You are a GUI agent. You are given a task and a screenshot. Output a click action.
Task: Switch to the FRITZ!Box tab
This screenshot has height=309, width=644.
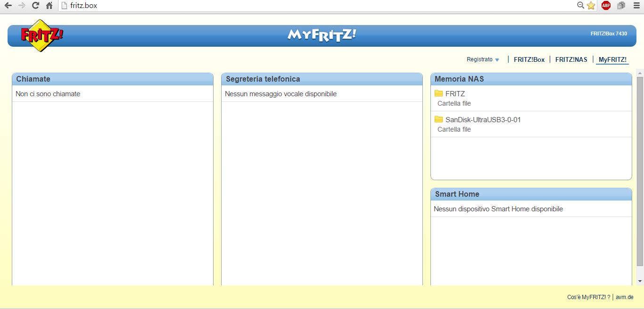[529, 59]
